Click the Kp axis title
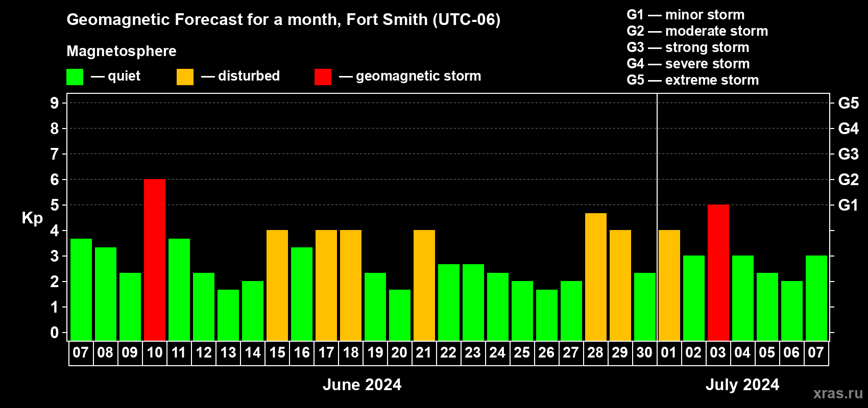This screenshot has height=408, width=868. [32, 218]
